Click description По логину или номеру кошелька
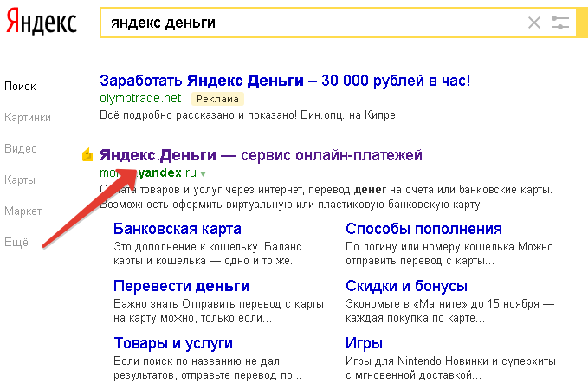The height and width of the screenshot is (390, 588). click(449, 254)
